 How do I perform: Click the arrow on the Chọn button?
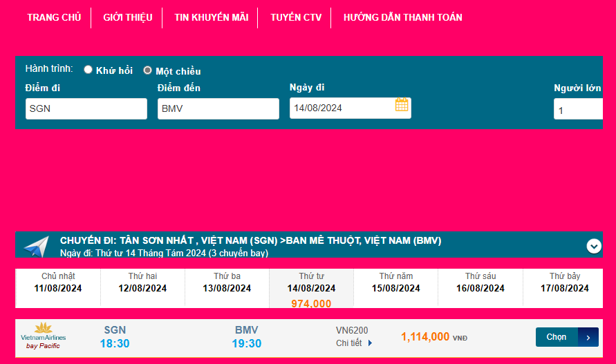click(588, 337)
